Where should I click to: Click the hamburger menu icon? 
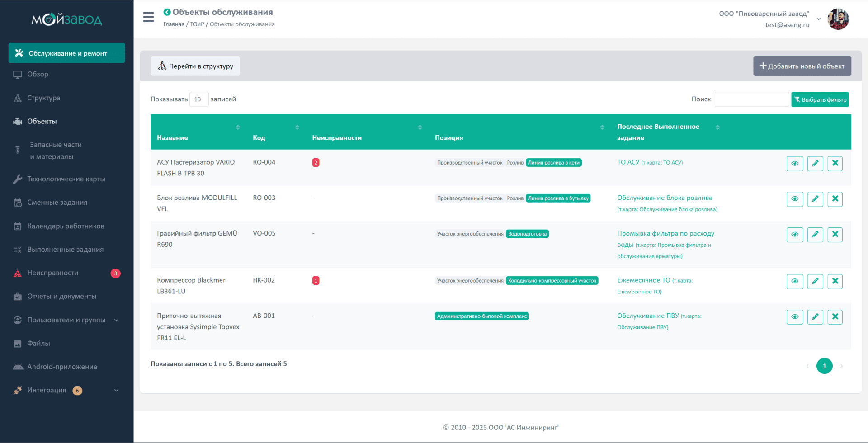click(148, 17)
